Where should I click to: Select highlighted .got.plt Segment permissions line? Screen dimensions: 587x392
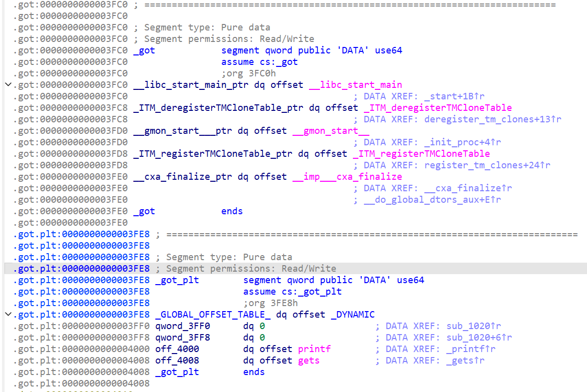pyautogui.click(x=295, y=269)
